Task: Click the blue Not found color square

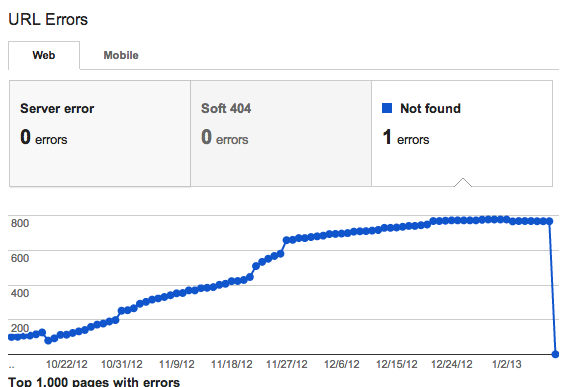Action: (387, 108)
